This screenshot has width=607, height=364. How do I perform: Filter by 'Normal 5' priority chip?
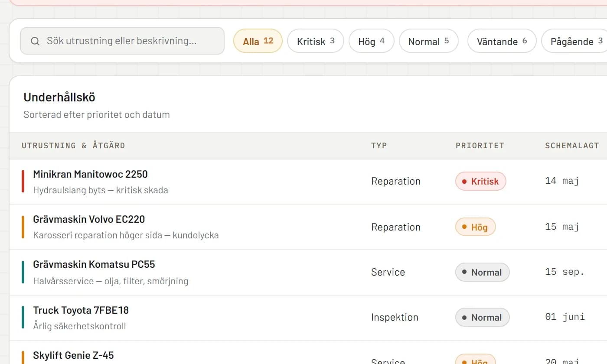click(x=429, y=41)
